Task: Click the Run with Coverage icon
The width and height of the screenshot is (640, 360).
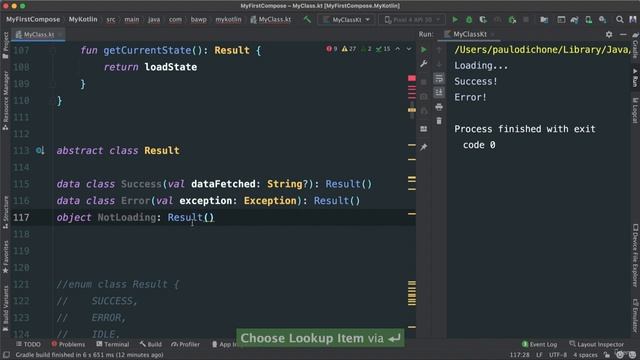Action: coord(483,19)
